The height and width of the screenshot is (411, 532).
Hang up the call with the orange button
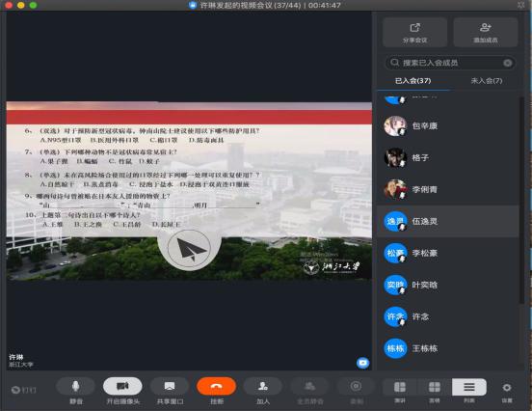(x=217, y=387)
